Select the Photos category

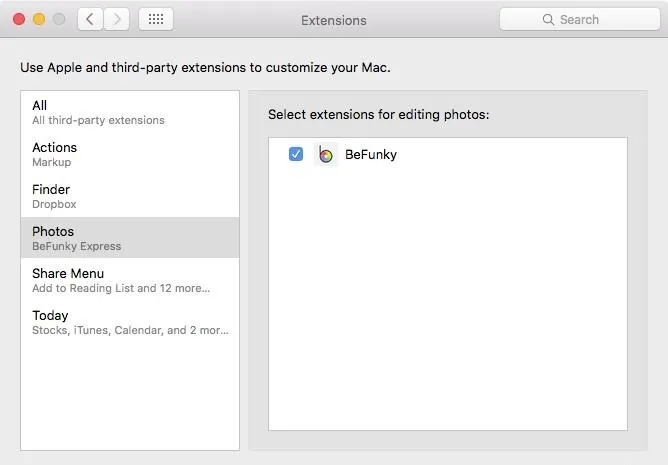click(x=130, y=238)
